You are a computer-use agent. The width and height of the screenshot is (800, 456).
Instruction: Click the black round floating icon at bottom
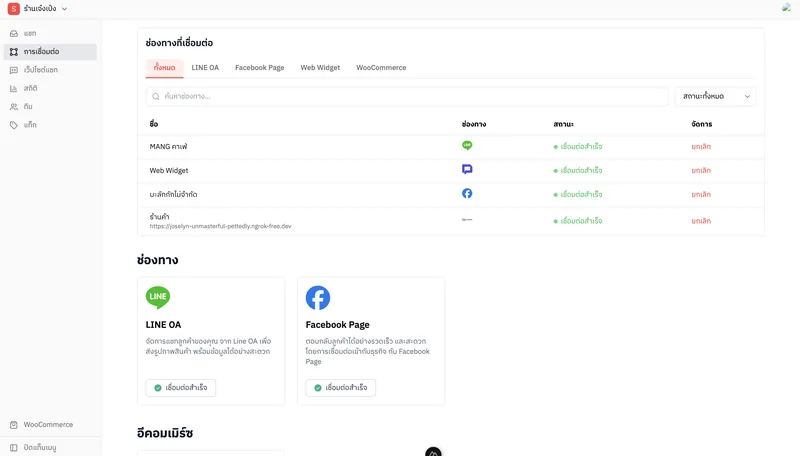click(x=433, y=452)
